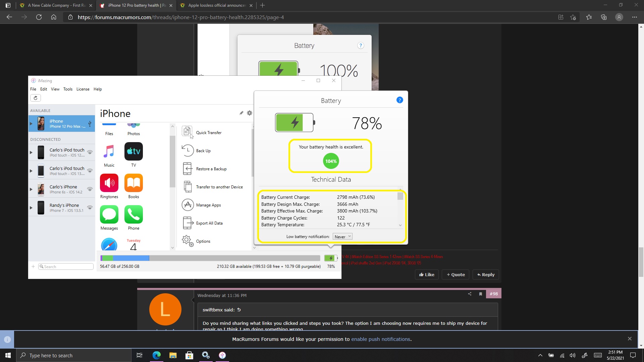
Task: Show hidden system tray icons chevron
Action: (x=540, y=355)
